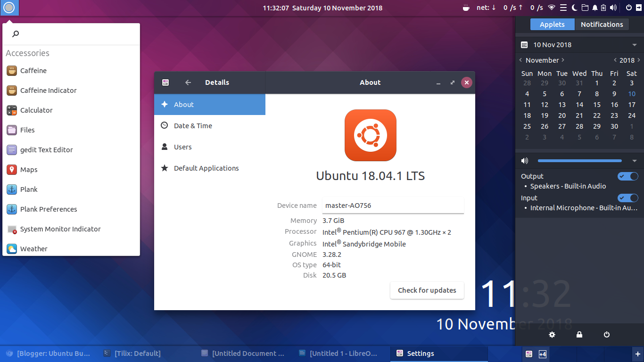The height and width of the screenshot is (362, 644).
Task: Open Files from the app menu
Action: [x=71, y=130]
